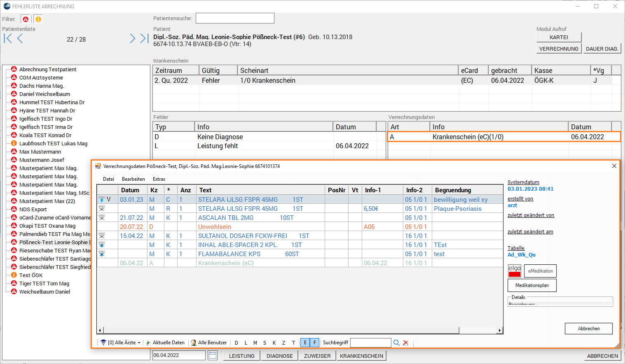
Task: Click elga icon in ASCALAN TBL 2MG row
Action: coord(102,217)
